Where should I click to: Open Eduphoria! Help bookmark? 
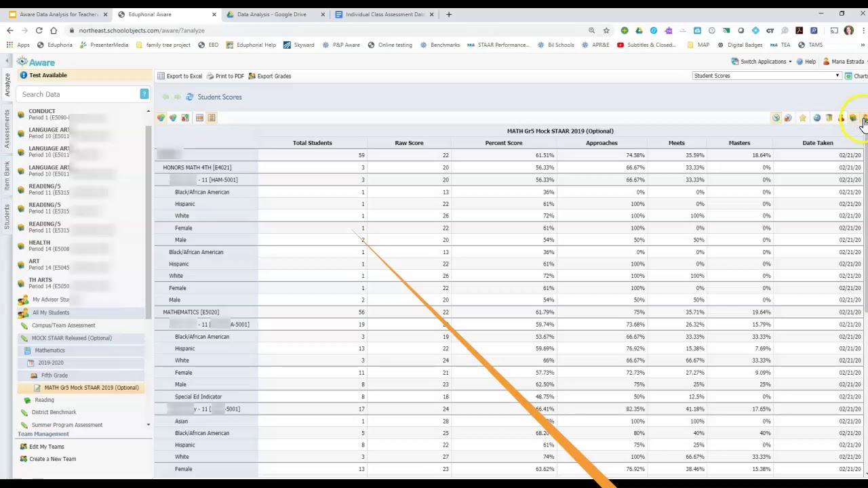[252, 45]
